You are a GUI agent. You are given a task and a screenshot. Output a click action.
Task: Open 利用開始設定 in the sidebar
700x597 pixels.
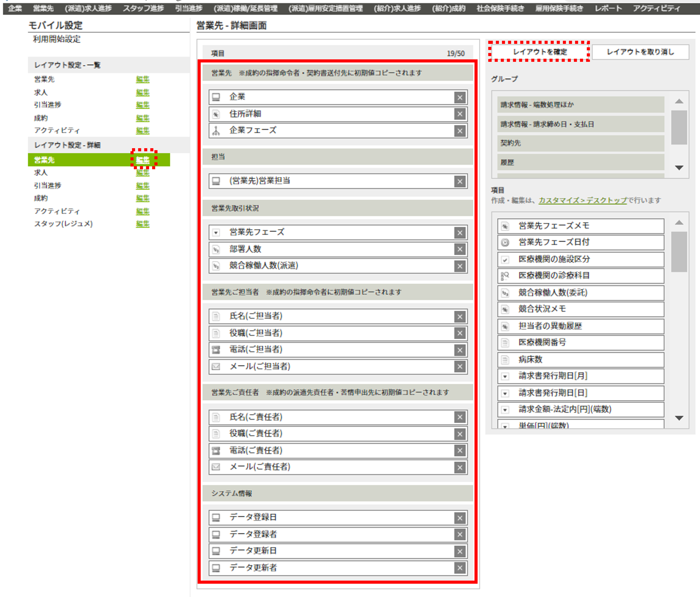pos(57,39)
